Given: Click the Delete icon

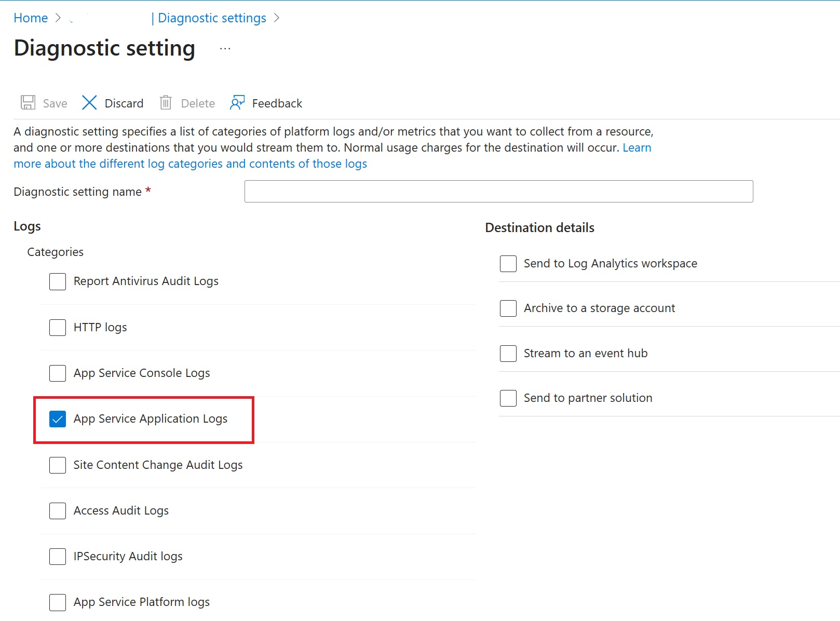Looking at the screenshot, I should 166,102.
